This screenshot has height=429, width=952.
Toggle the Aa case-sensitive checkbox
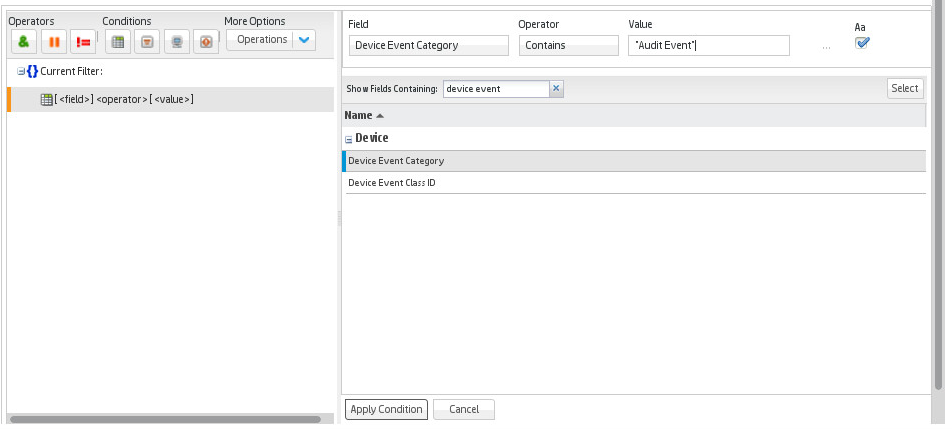coord(862,43)
